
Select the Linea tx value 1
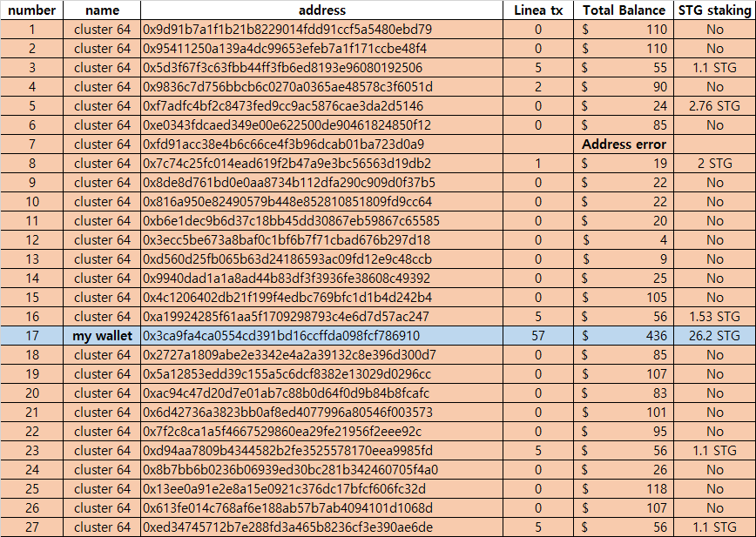[538, 164]
